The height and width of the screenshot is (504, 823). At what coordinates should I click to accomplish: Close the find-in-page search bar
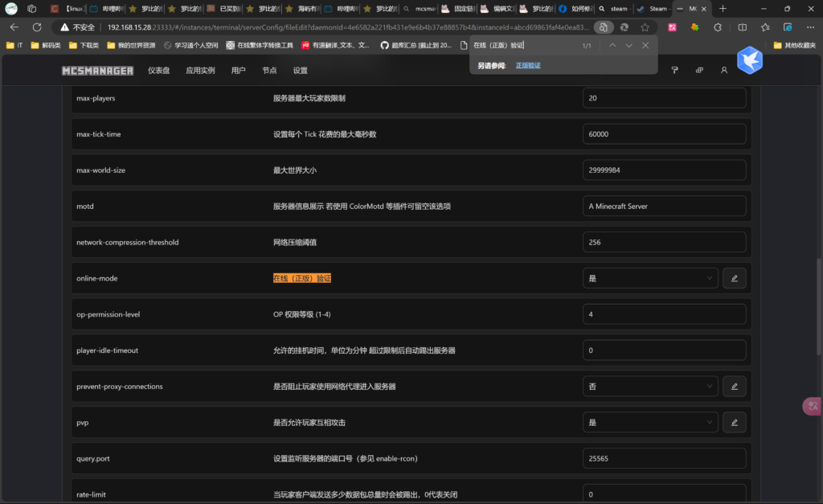point(645,45)
